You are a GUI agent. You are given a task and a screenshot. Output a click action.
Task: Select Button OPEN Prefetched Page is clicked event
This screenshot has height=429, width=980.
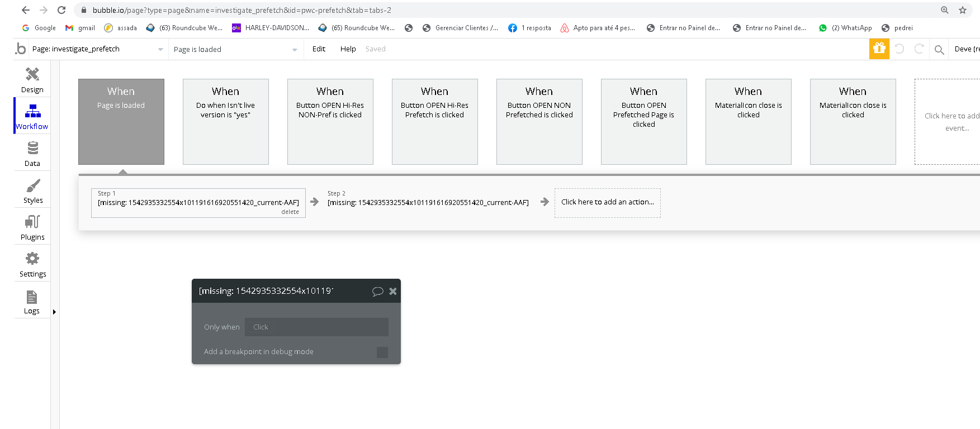[644, 122]
